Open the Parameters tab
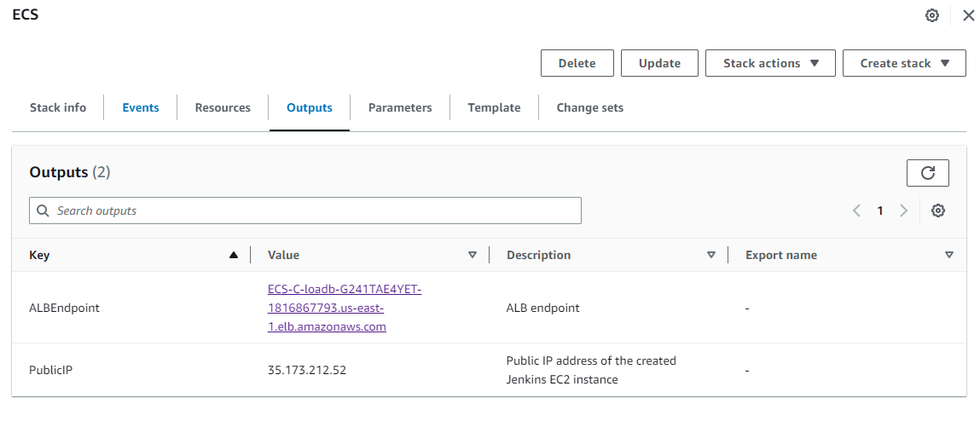The width and height of the screenshot is (980, 421). pyautogui.click(x=400, y=107)
